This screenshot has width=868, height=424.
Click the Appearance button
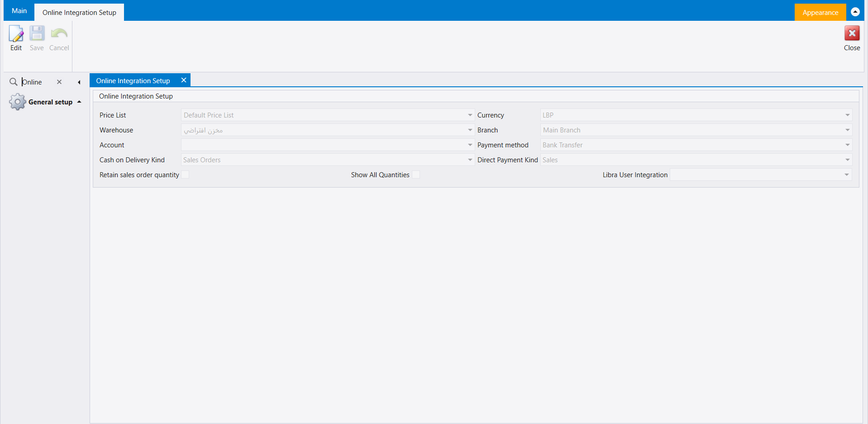(x=820, y=12)
